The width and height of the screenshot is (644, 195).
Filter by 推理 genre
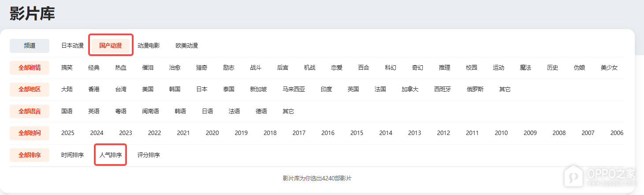[x=445, y=67]
